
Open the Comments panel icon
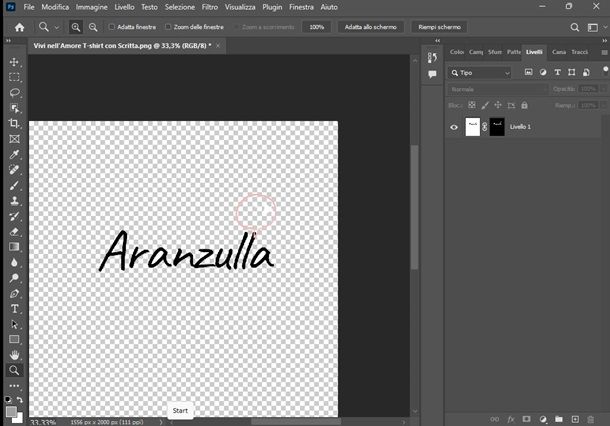(432, 74)
